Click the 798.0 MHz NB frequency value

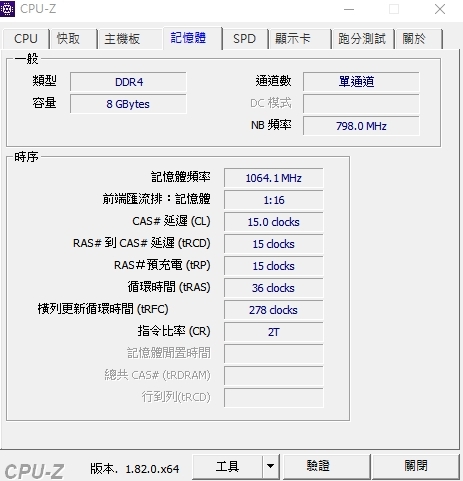(361, 126)
